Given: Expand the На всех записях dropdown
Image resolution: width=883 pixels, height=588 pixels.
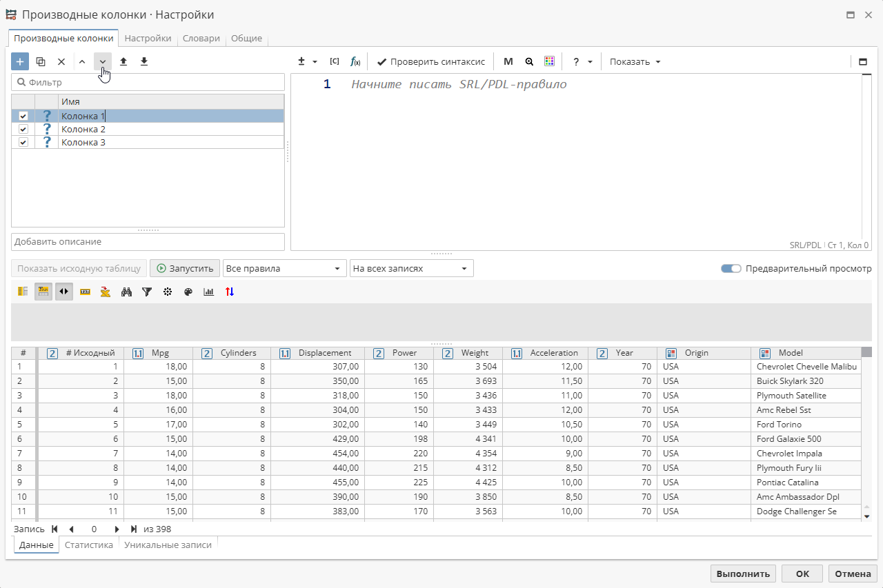Looking at the screenshot, I should point(411,269).
